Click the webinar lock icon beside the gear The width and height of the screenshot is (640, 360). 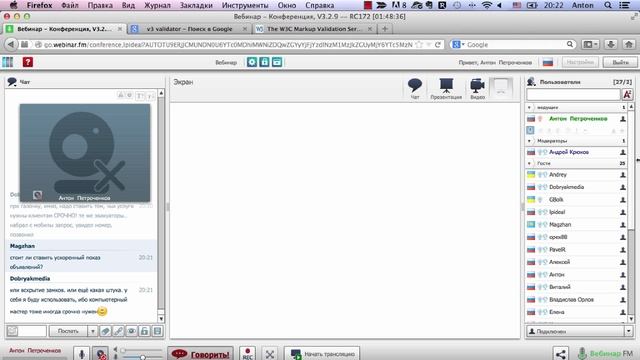click(x=264, y=62)
